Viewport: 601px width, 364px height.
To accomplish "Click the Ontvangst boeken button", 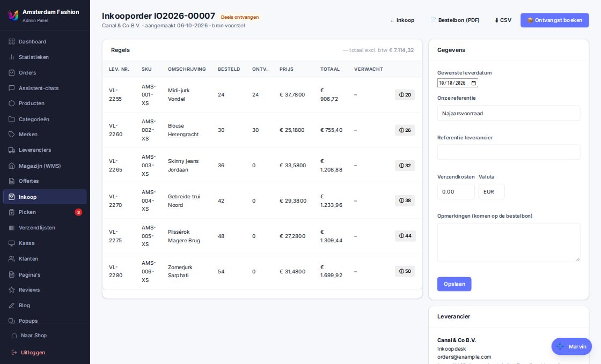I will (x=554, y=20).
